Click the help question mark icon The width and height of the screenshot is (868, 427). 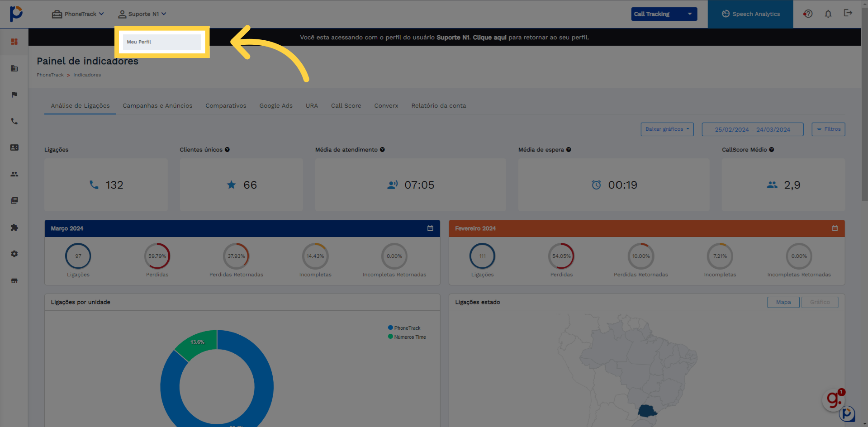808,14
